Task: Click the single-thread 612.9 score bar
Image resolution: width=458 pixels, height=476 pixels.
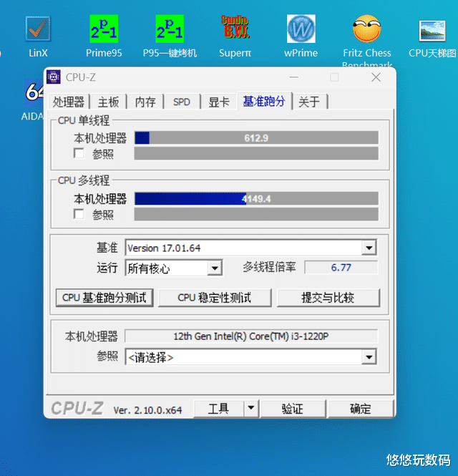Action: pyautogui.click(x=256, y=138)
